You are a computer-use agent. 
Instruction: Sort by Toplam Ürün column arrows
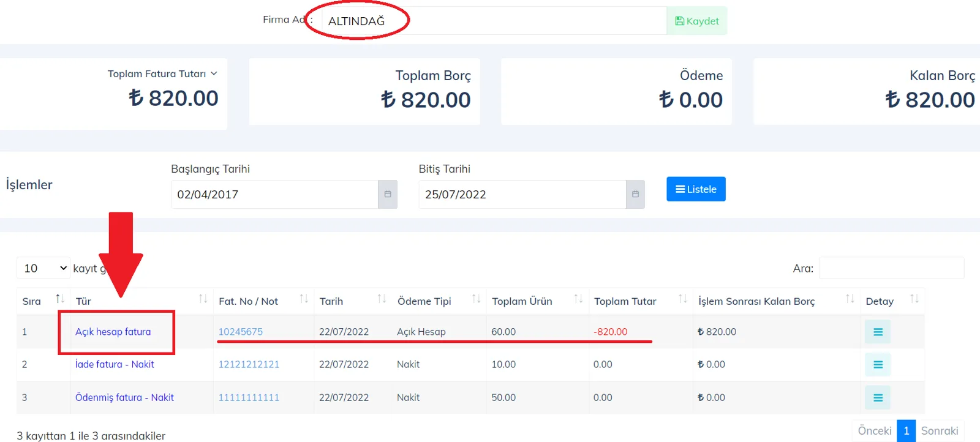[x=578, y=299]
